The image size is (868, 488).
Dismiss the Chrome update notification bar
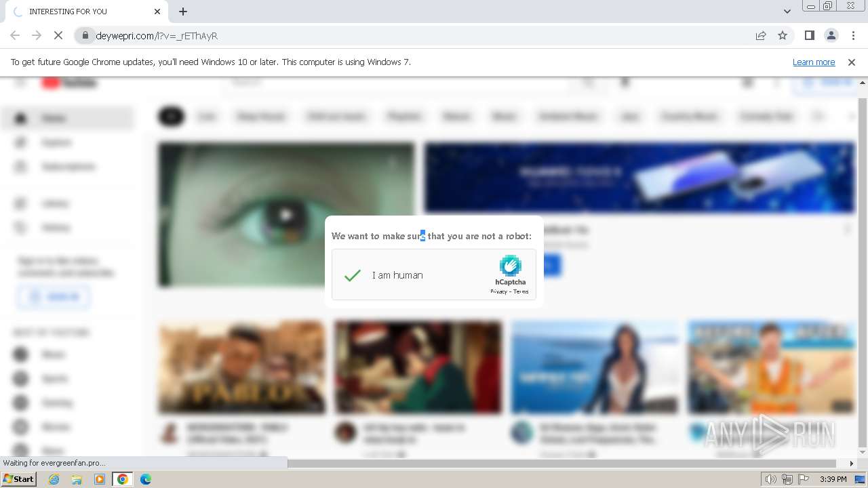(852, 62)
